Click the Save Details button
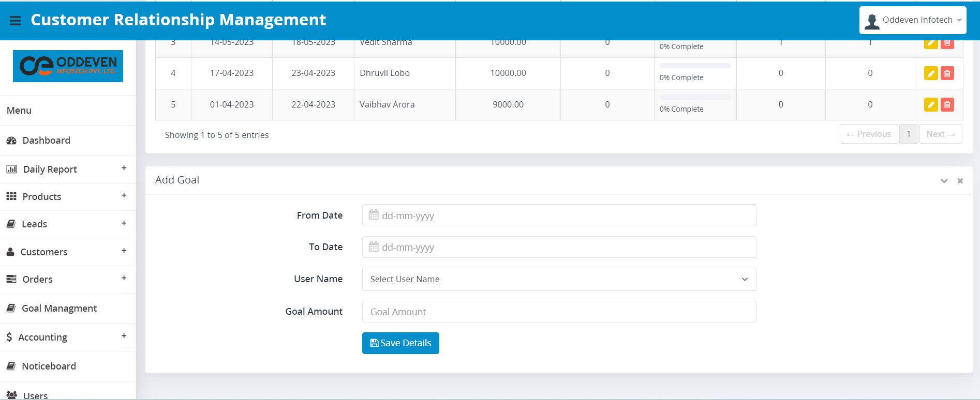980x400 pixels. [400, 343]
